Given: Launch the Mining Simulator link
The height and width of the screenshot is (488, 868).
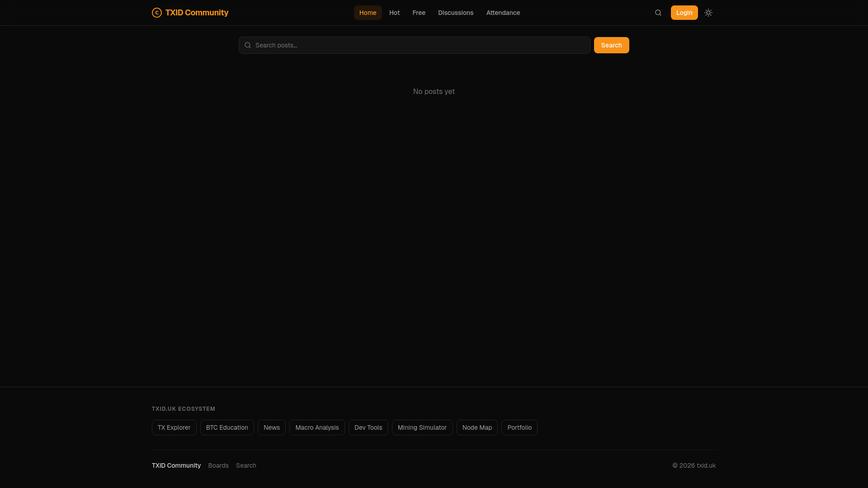Looking at the screenshot, I should click(x=422, y=427).
